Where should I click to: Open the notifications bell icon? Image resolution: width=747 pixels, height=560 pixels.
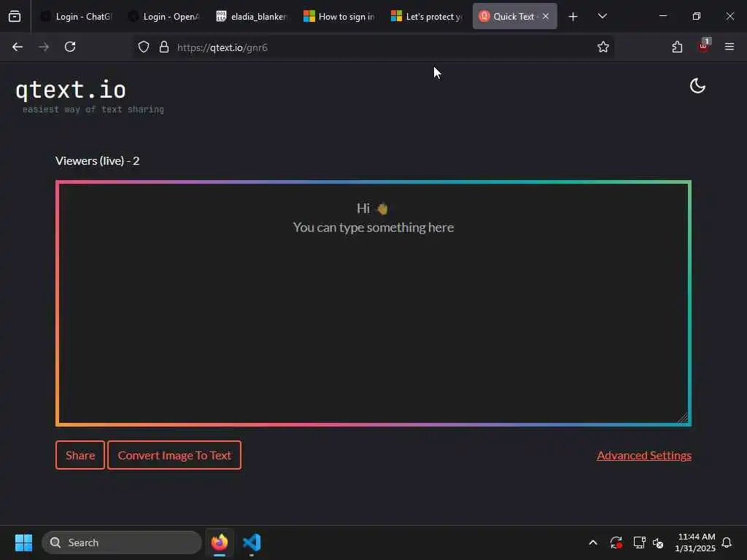[727, 542]
